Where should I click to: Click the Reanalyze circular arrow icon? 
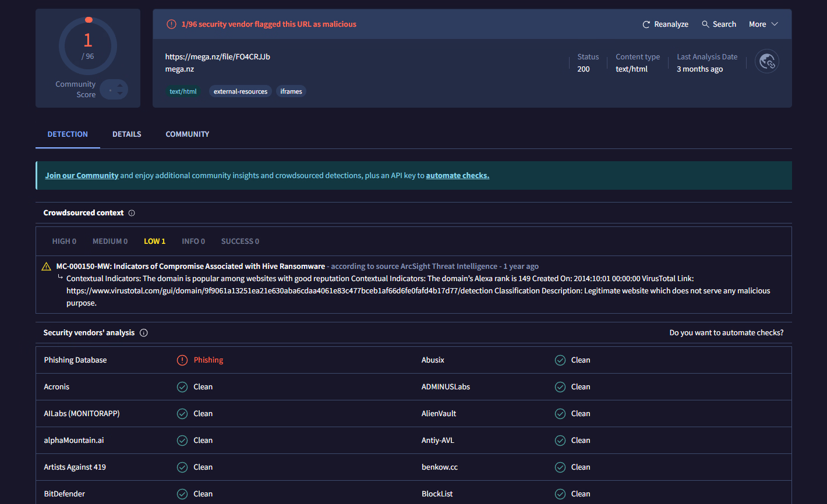[646, 24]
